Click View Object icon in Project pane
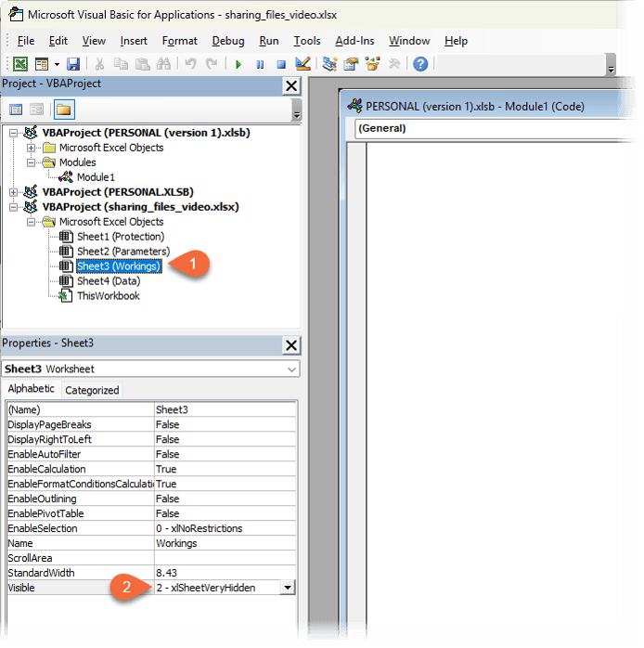The height and width of the screenshot is (648, 644). 37,110
